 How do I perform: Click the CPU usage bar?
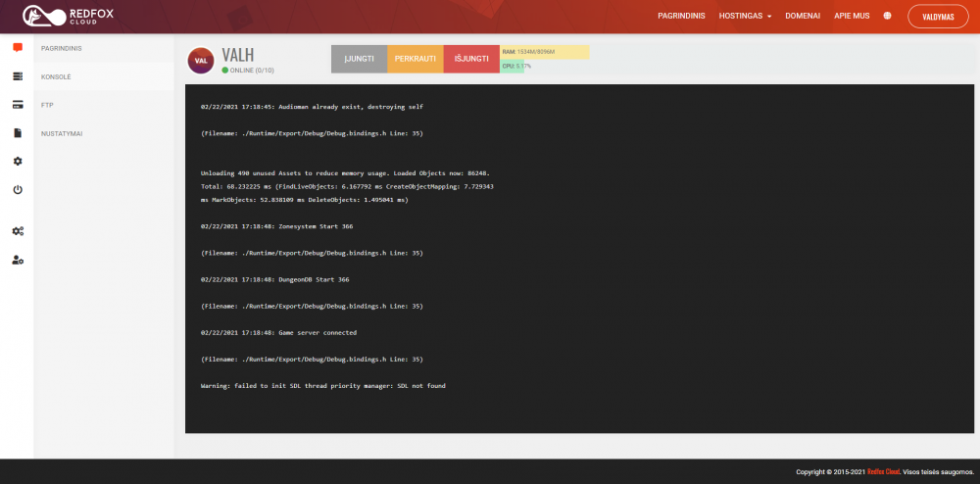(x=512, y=67)
